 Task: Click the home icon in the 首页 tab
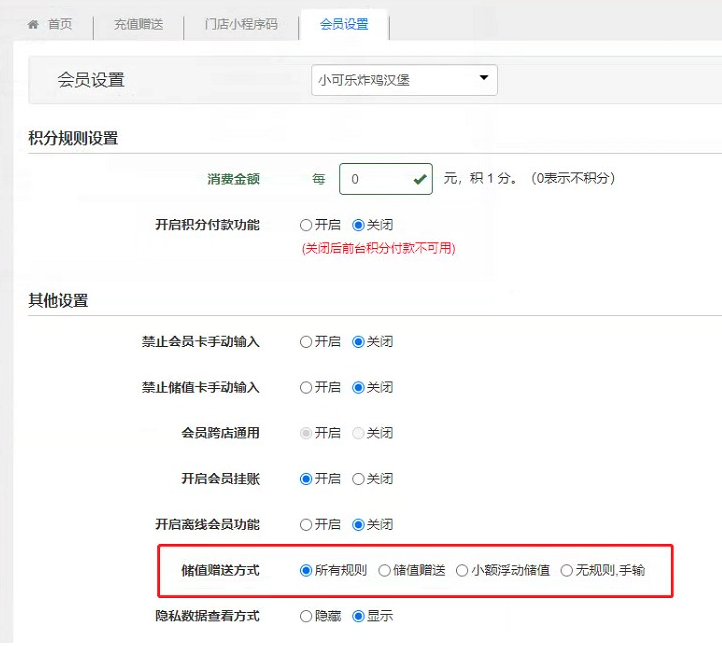tap(33, 25)
